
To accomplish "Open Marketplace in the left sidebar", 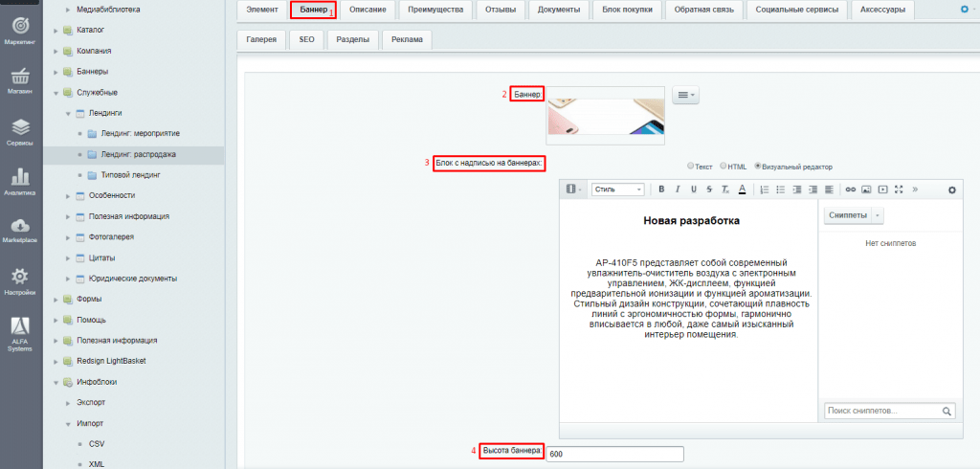I will [19, 232].
